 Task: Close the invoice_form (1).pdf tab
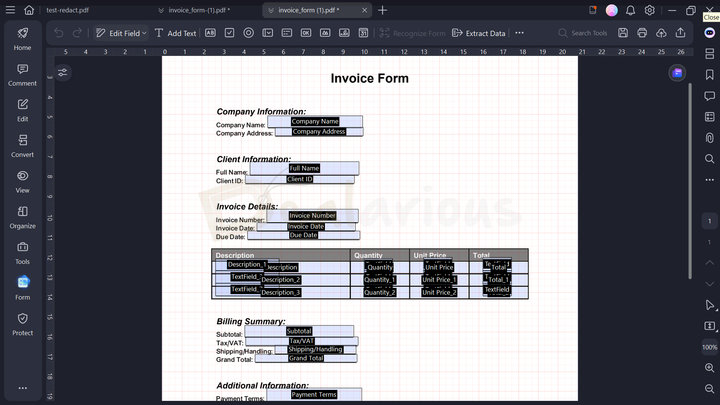tap(364, 10)
